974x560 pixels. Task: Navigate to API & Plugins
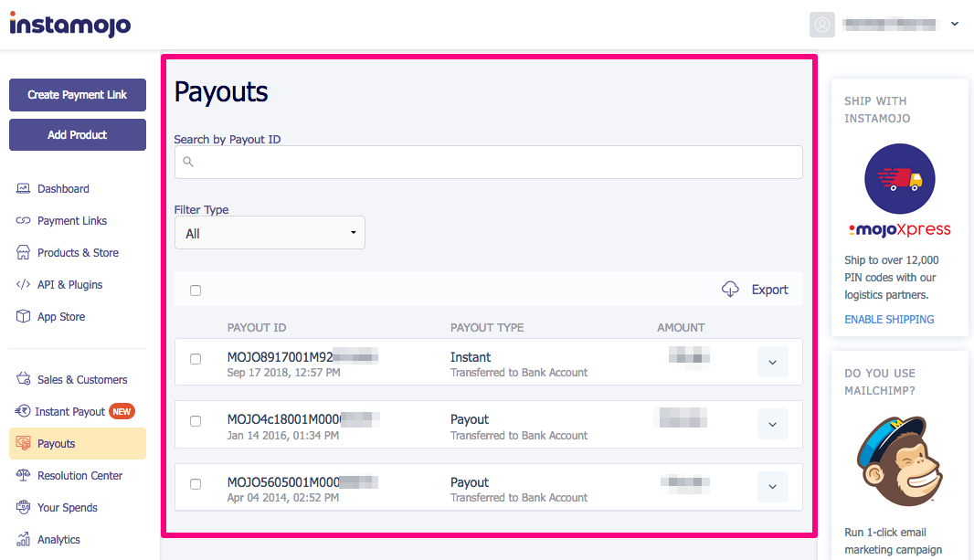[69, 285]
